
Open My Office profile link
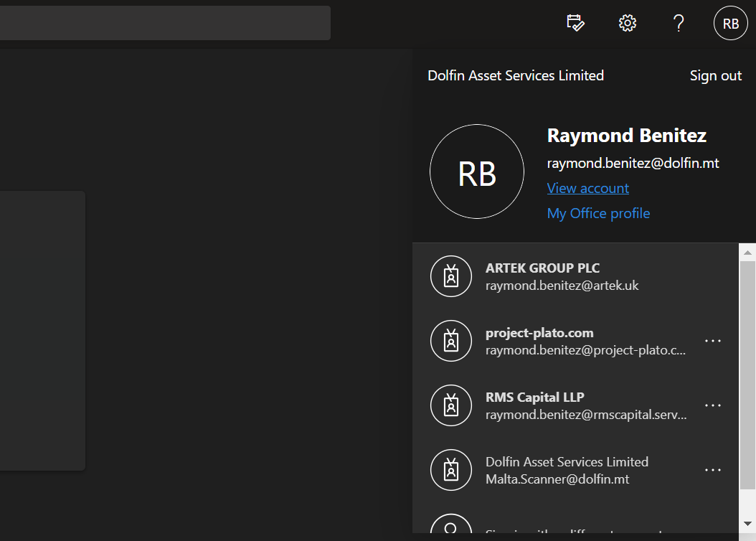(598, 213)
